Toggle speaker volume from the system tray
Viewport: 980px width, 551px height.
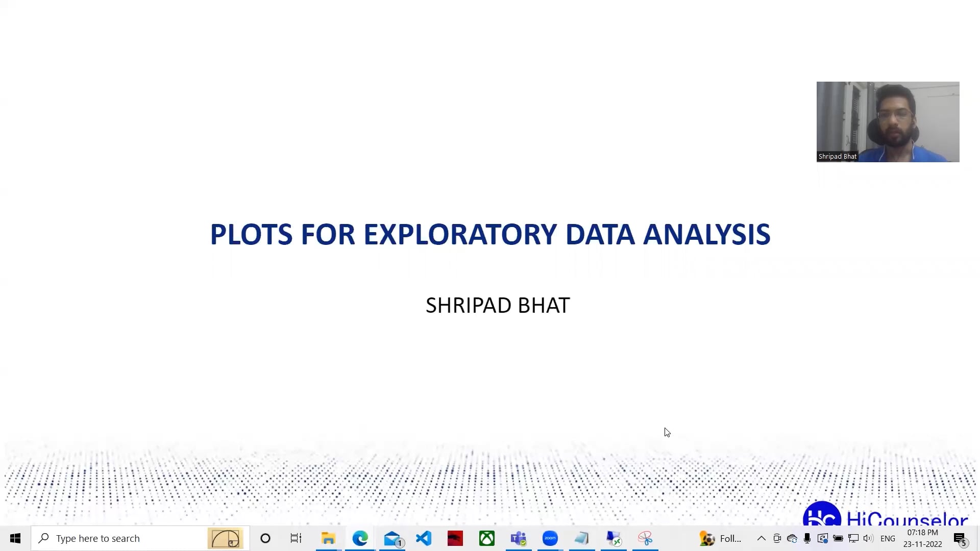[x=868, y=538]
